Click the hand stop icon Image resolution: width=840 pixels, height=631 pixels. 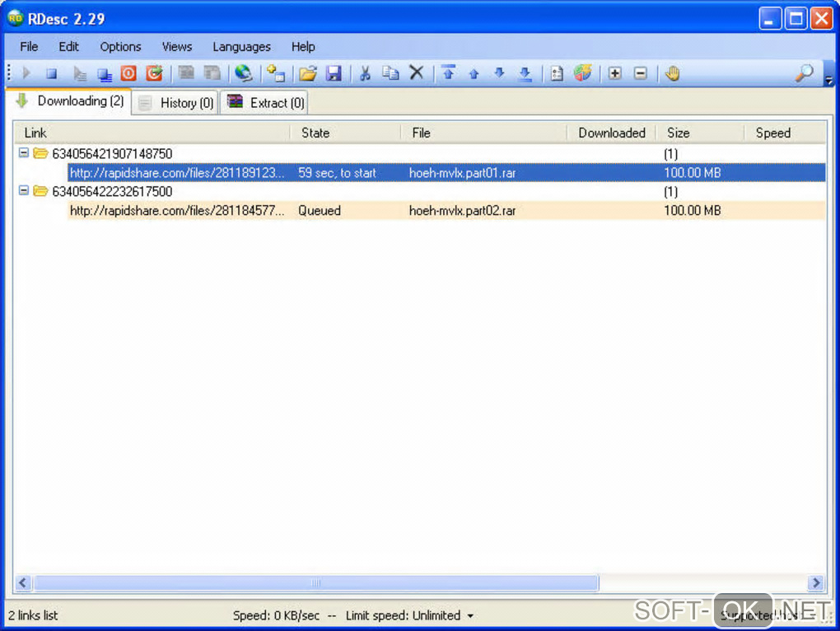(672, 72)
